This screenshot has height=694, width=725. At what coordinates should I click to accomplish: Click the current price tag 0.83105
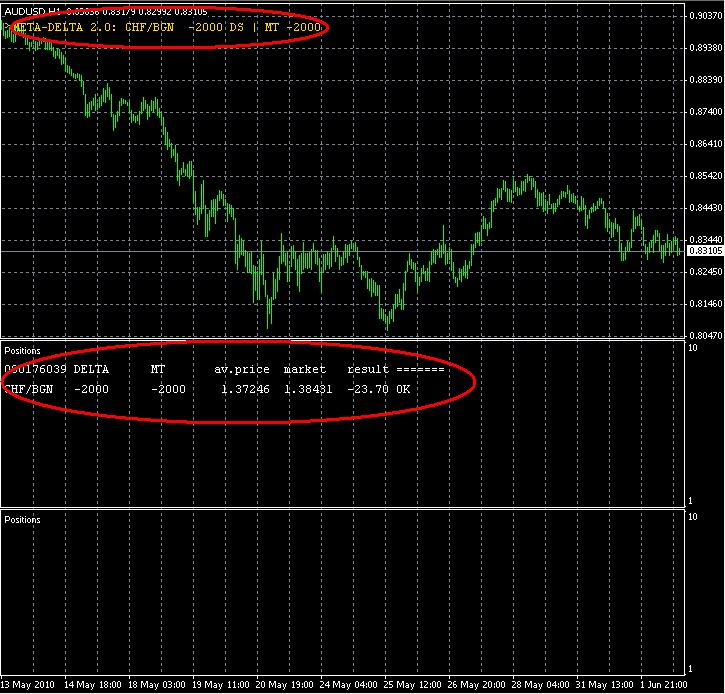point(705,251)
